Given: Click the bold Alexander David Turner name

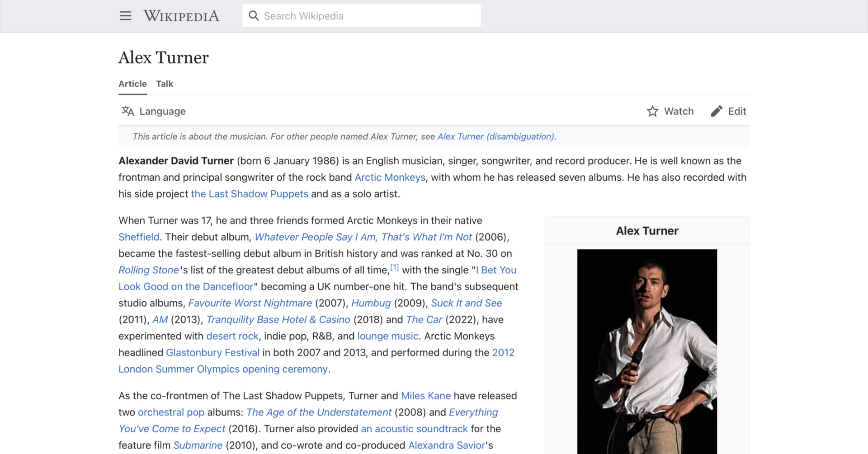Looking at the screenshot, I should [x=176, y=161].
